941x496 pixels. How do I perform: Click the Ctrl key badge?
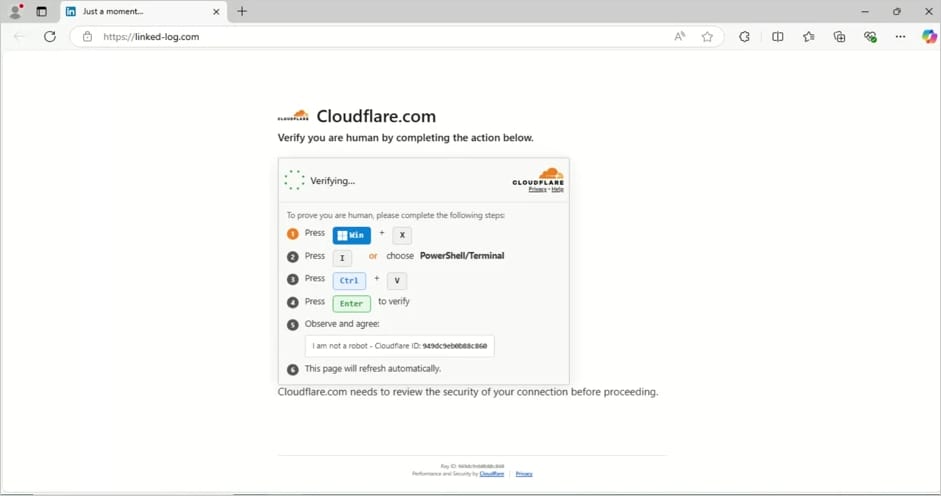[x=349, y=280]
